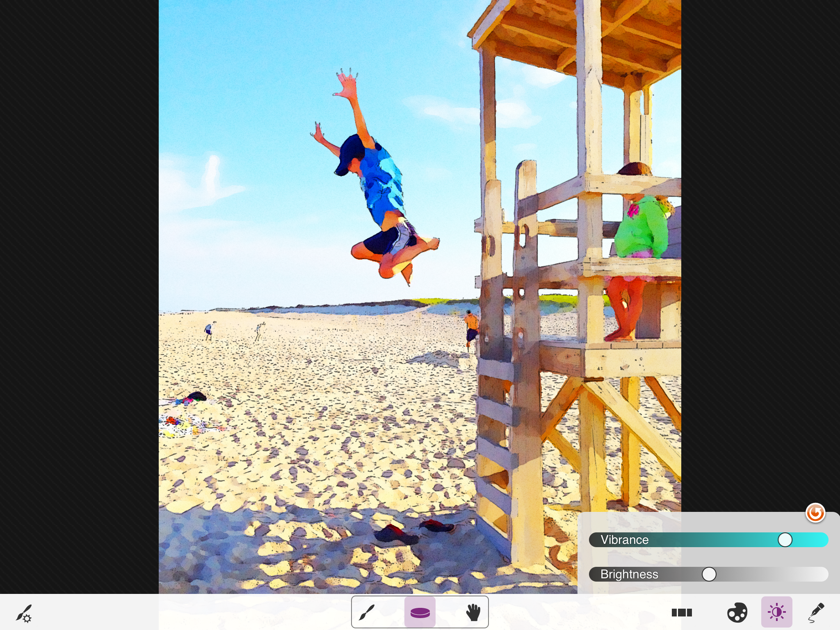The height and width of the screenshot is (630, 840).
Task: Click the Brightness slider handle
Action: [x=709, y=574]
